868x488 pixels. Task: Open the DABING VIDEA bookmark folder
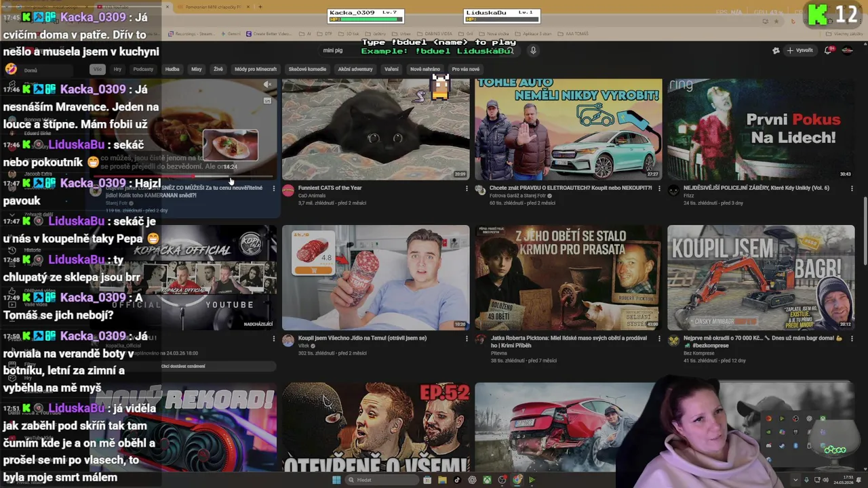[434, 34]
